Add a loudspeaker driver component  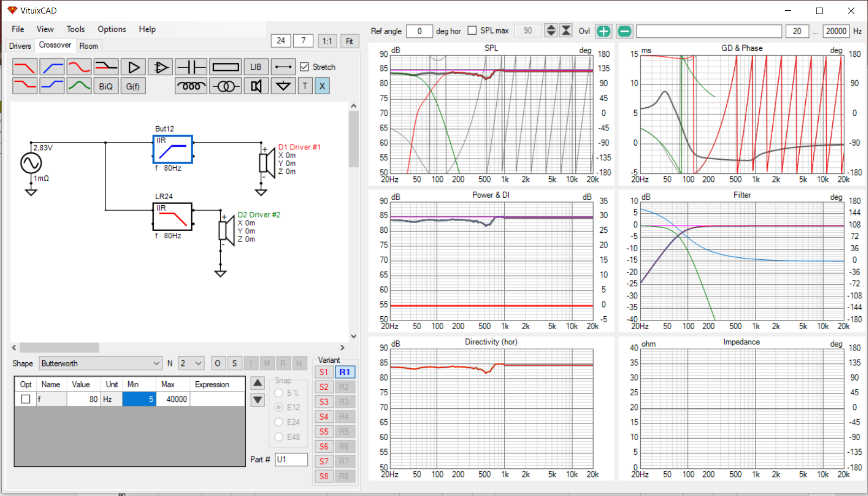pos(256,86)
